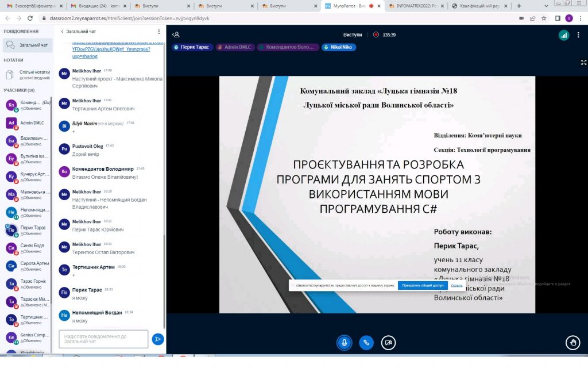This screenshot has width=588, height=368.
Task: Mute the microphone button
Action: coord(344,342)
